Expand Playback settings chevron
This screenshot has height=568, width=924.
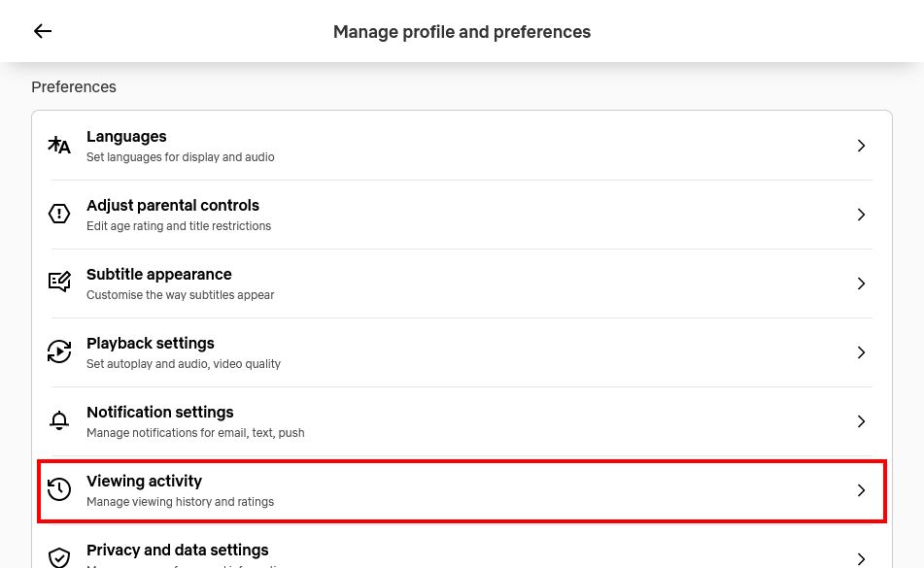point(861,352)
